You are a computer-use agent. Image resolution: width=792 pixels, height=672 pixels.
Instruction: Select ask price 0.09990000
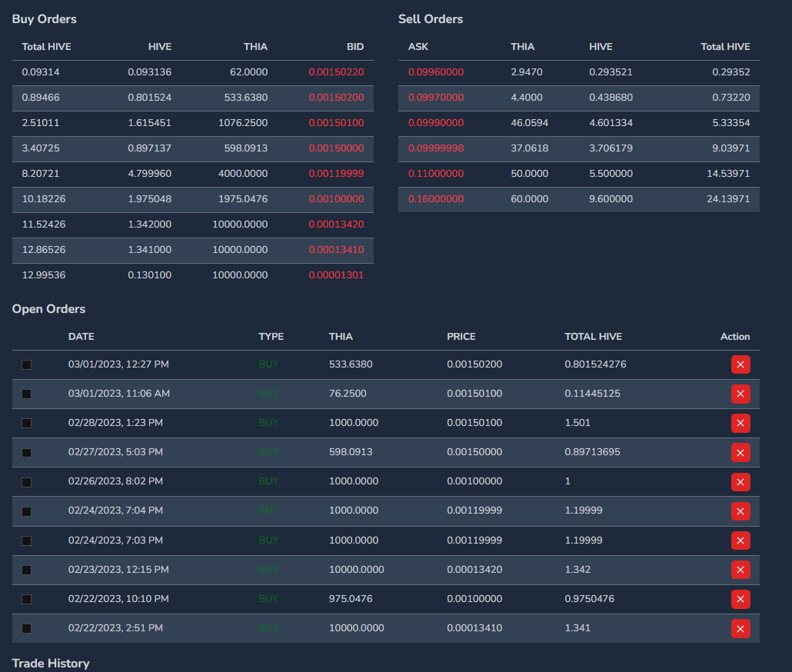click(436, 123)
